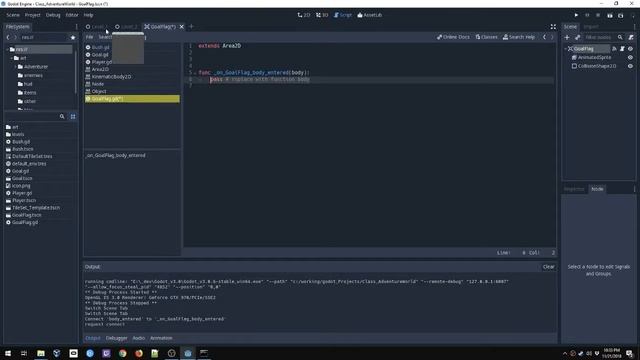Pause the running scene
This screenshot has width=640, height=360.
(x=587, y=15)
